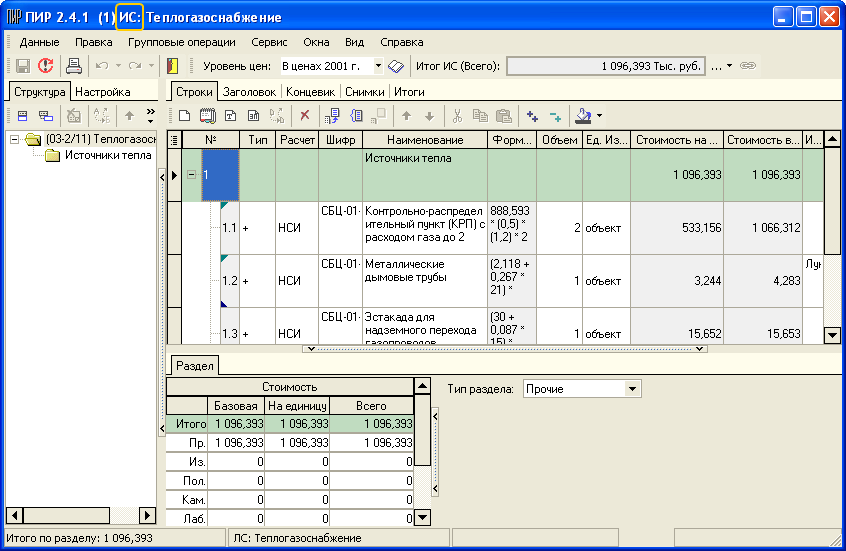
Task: Click the red X delete row icon
Action: 304,116
